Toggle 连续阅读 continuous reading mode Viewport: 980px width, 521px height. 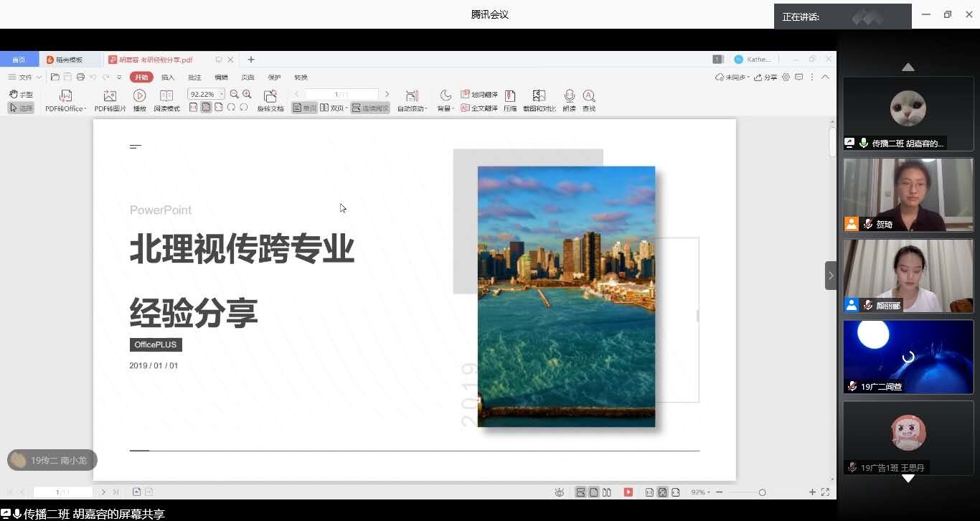coord(370,108)
